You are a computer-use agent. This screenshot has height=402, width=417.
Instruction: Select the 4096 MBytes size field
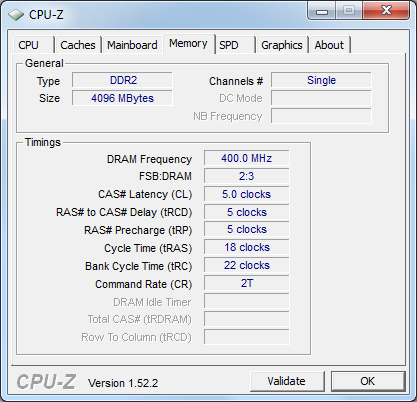[122, 98]
